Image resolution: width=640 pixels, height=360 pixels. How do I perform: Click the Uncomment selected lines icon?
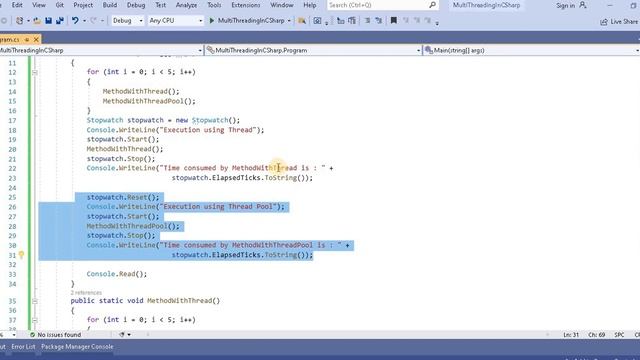point(379,20)
